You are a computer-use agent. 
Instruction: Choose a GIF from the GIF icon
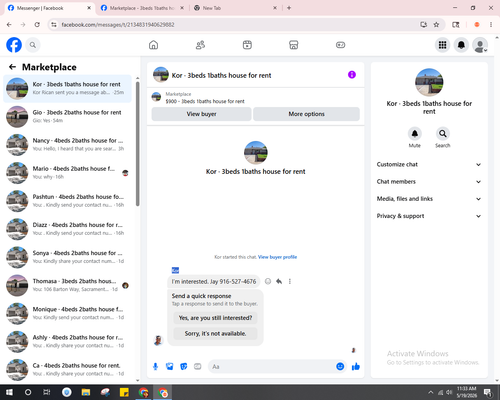[198, 367]
